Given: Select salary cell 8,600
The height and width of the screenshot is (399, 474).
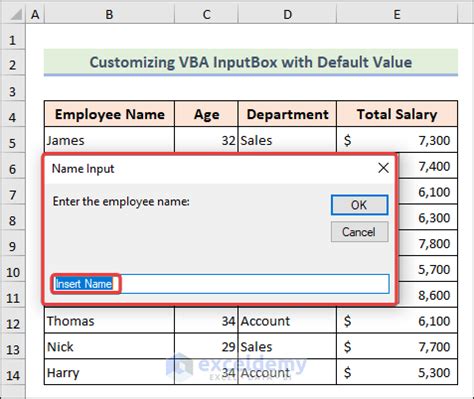Looking at the screenshot, I should click(428, 295).
